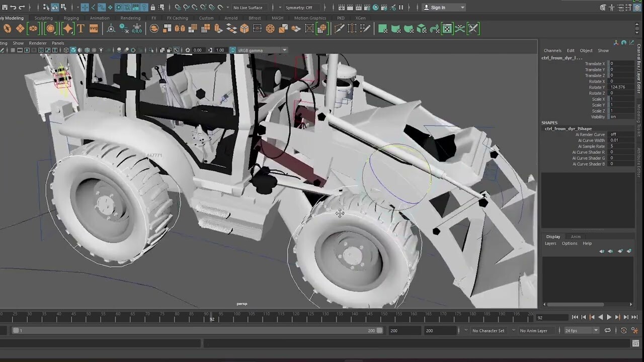Screen dimensions: 644x362
Task: Click the selection lock icon in the status line
Action: [x=152, y=7]
